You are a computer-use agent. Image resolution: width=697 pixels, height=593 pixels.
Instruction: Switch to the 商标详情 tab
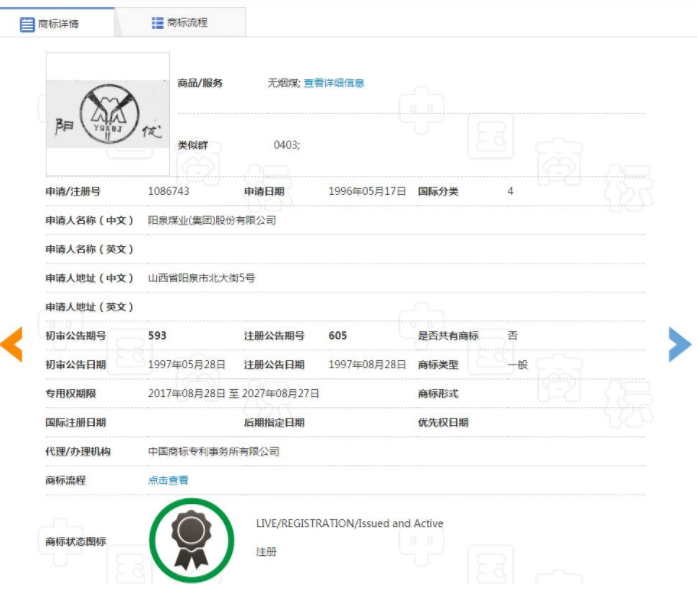57,23
